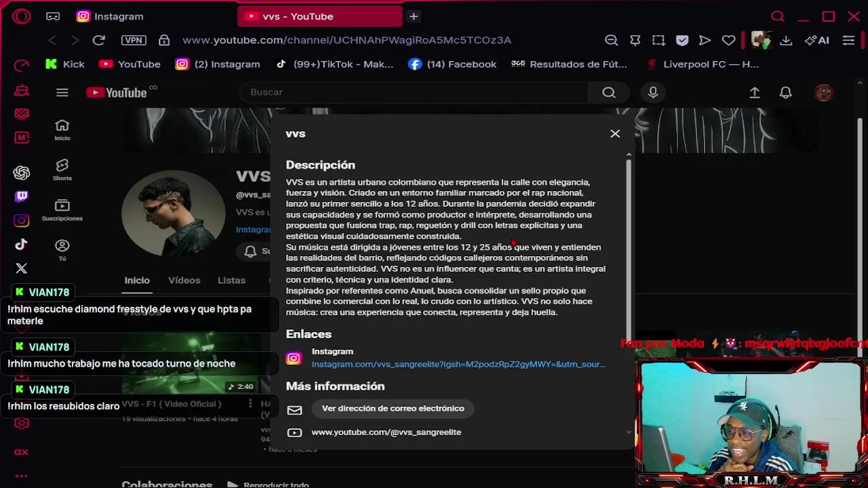Open the three-dots sidebar setup menu
Screen dimensions: 868x488
click(22, 476)
